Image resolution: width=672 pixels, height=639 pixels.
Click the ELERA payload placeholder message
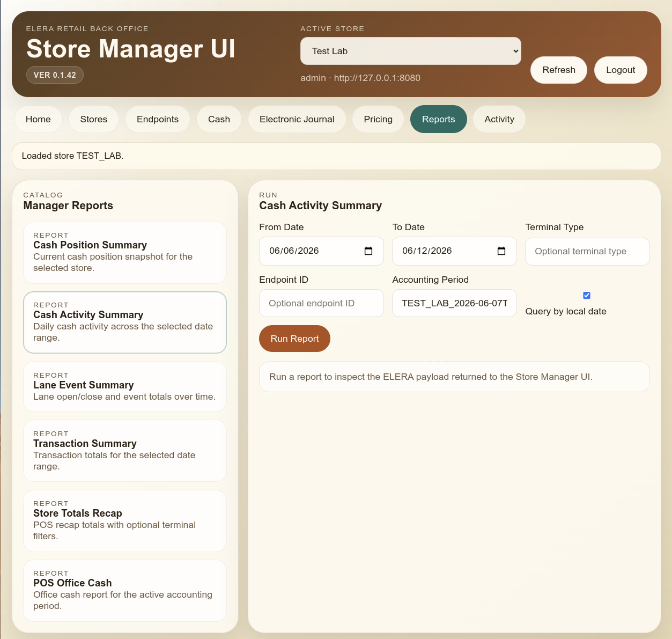pyautogui.click(x=454, y=377)
